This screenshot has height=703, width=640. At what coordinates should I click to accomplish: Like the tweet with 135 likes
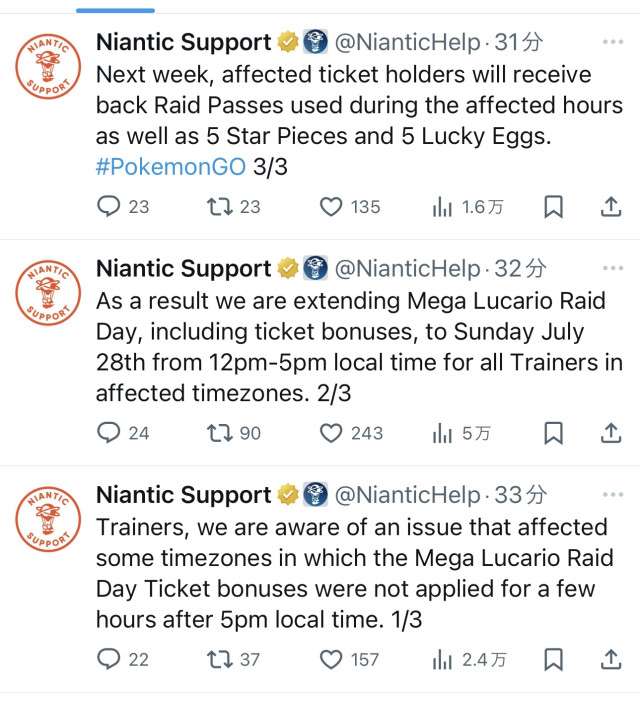331,207
